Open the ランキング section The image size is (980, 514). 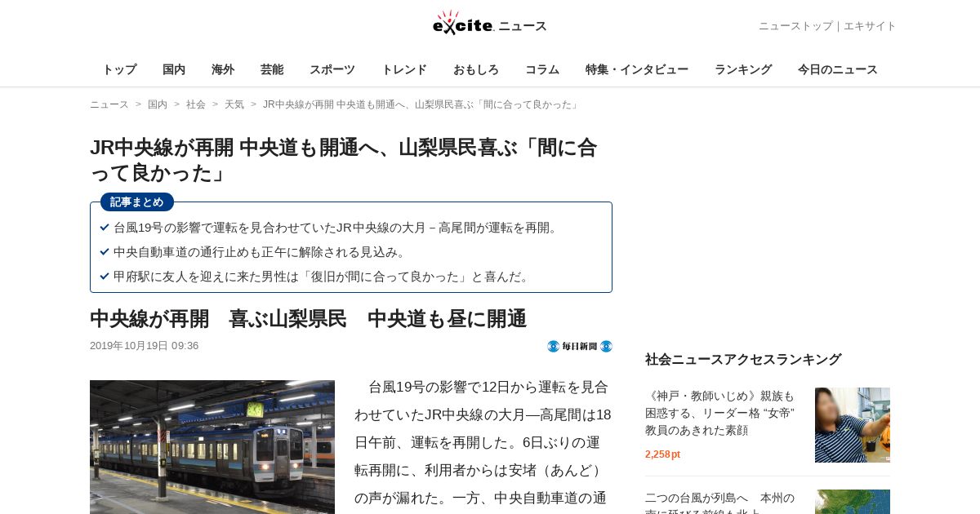coord(743,69)
